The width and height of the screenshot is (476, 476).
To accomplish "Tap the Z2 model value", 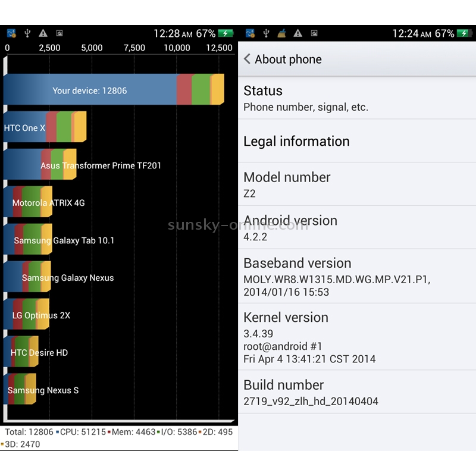I will coord(249,194).
